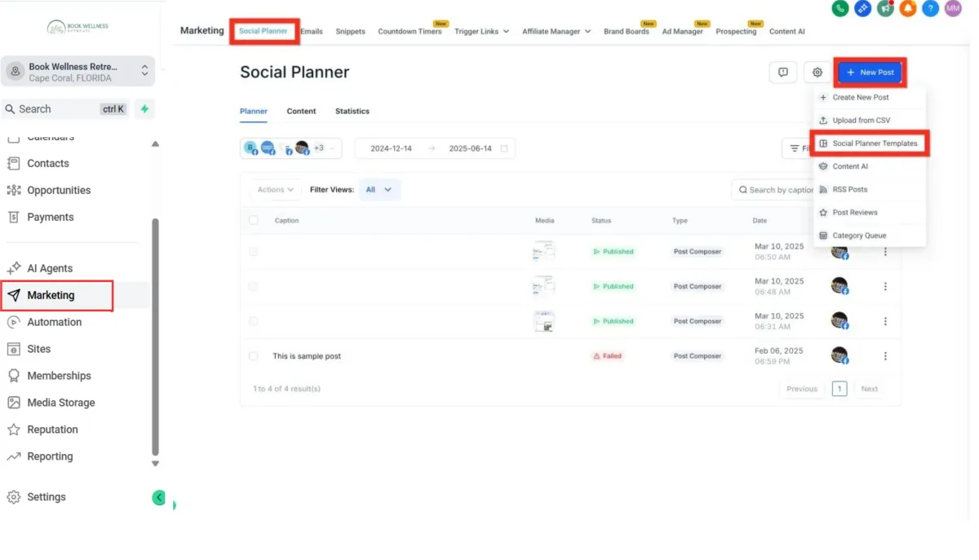Open Settings in the sidebar
The image size is (979, 560).
(x=46, y=496)
